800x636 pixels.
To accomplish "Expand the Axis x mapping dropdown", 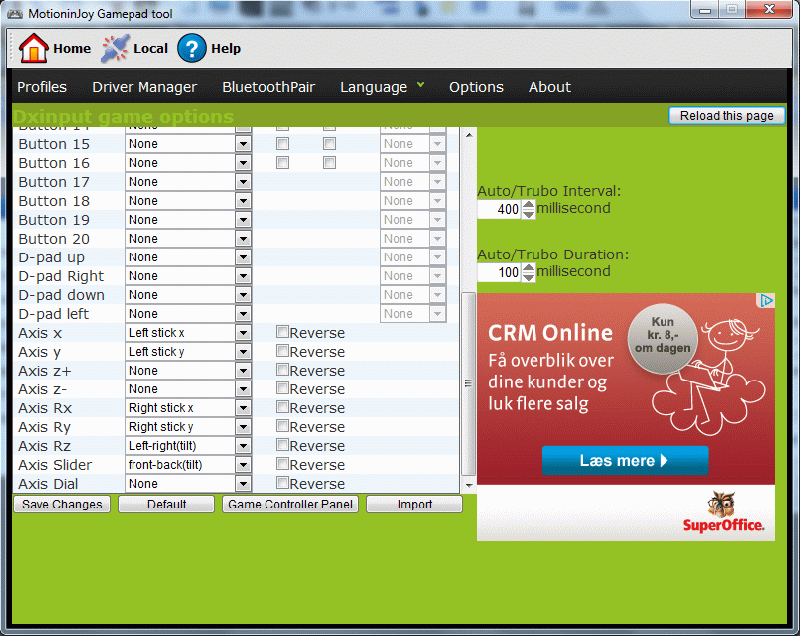I will (243, 333).
